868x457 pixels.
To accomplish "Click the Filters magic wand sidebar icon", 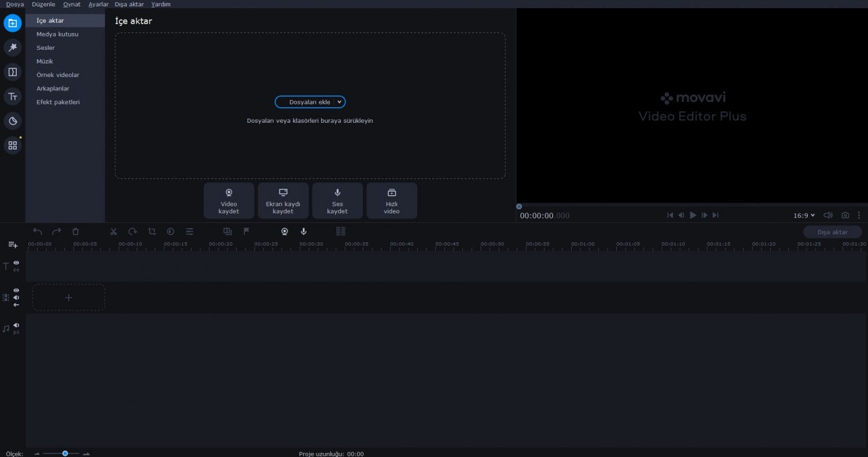I will tap(12, 47).
